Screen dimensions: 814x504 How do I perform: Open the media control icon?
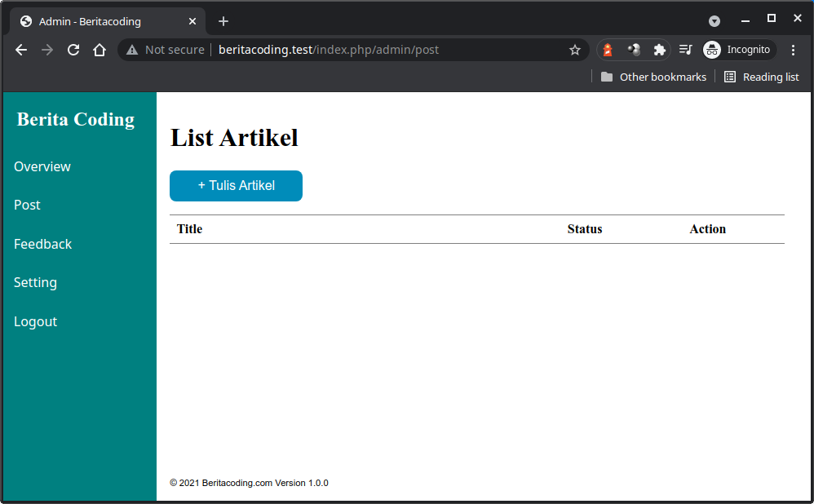tap(686, 50)
